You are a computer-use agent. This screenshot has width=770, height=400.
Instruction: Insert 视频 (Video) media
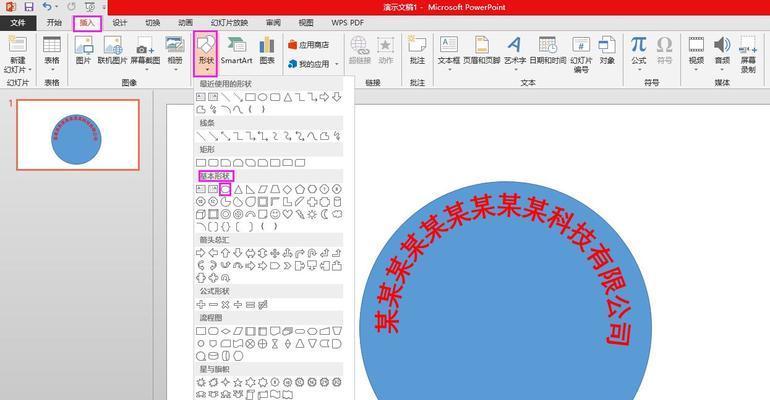tap(696, 53)
